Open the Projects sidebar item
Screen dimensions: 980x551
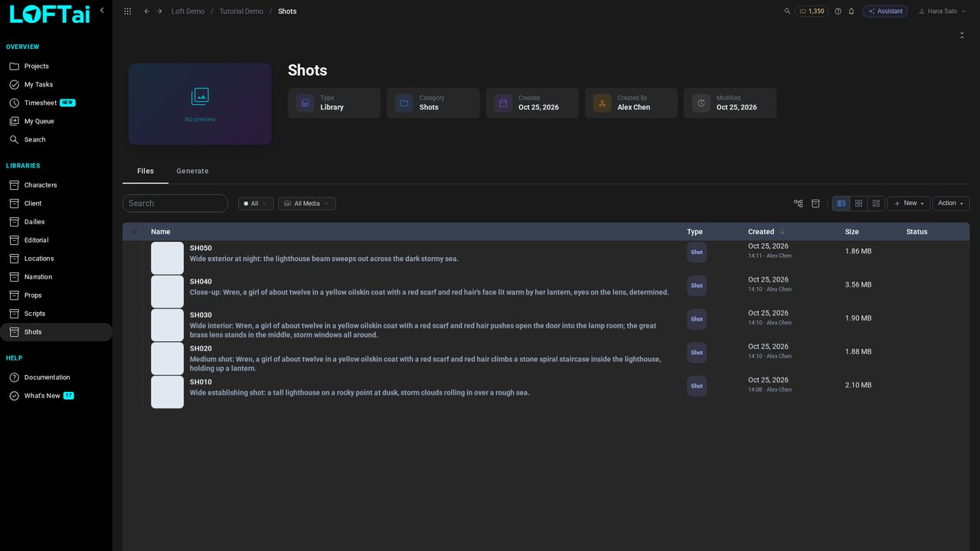pyautogui.click(x=56, y=67)
